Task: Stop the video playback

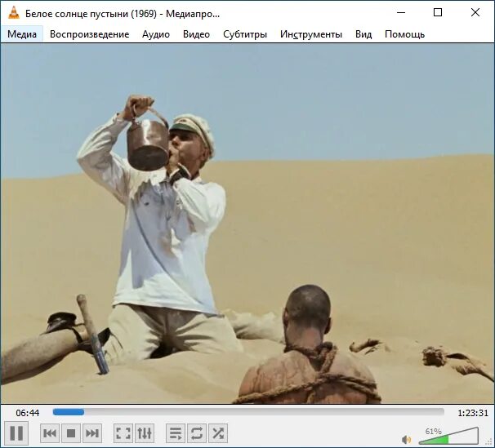Action: [71, 433]
